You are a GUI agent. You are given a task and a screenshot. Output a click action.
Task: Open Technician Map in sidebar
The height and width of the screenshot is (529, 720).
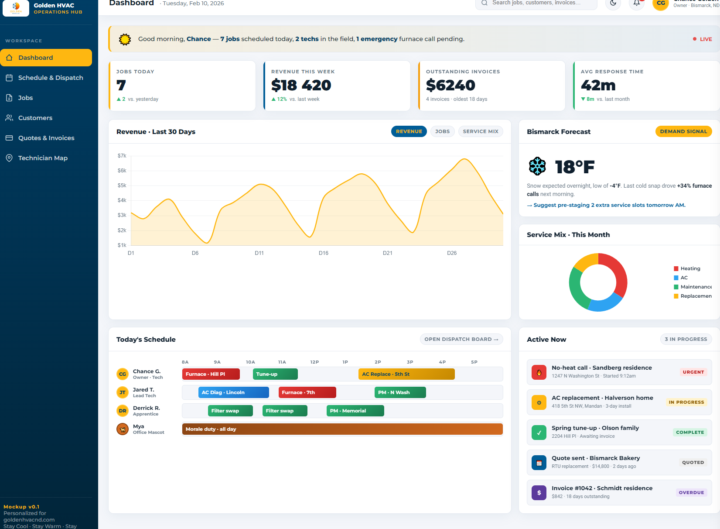pyautogui.click(x=46, y=158)
